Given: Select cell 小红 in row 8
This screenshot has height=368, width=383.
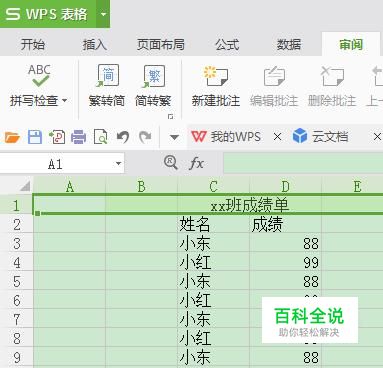Looking at the screenshot, I should [213, 338].
